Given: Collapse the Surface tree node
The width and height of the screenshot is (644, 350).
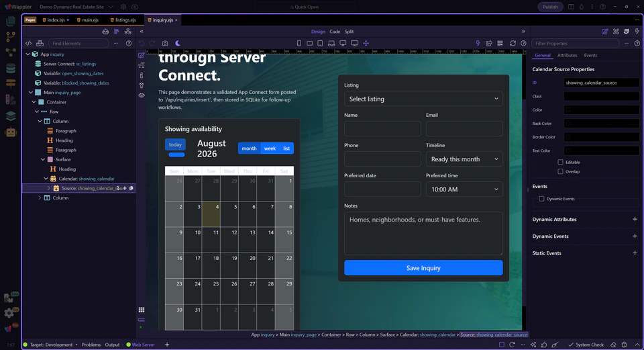Looking at the screenshot, I should click(43, 160).
